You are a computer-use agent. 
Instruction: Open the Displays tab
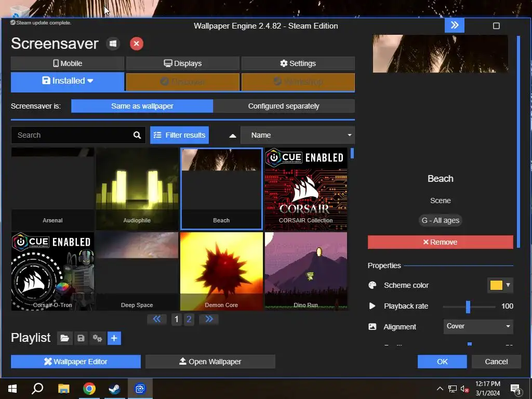182,63
